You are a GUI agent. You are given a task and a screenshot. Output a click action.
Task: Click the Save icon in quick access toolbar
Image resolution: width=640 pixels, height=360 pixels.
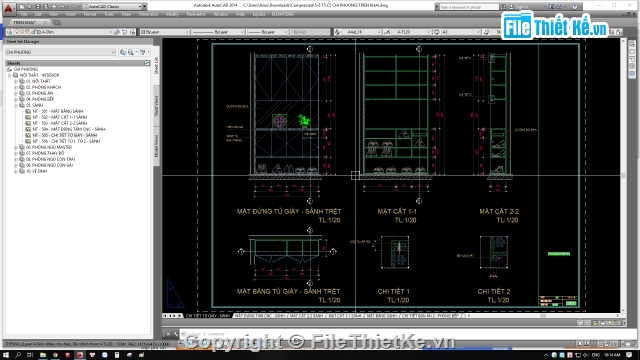pos(38,7)
